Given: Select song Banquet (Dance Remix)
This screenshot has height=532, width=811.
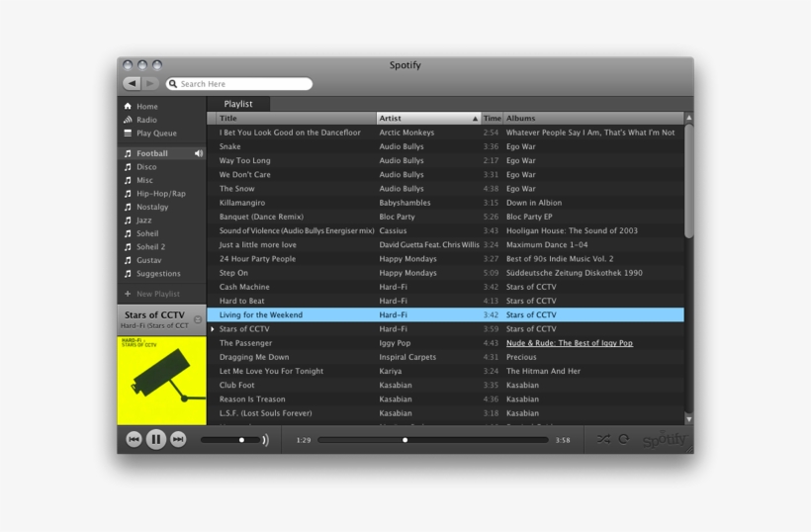Looking at the screenshot, I should pos(445,217).
